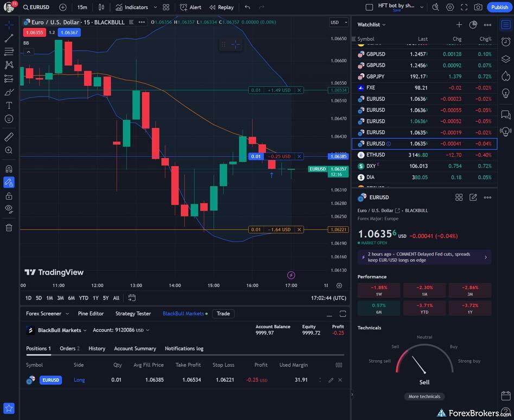Open the Account Summary tab
The height and width of the screenshot is (420, 514).
coord(135,348)
